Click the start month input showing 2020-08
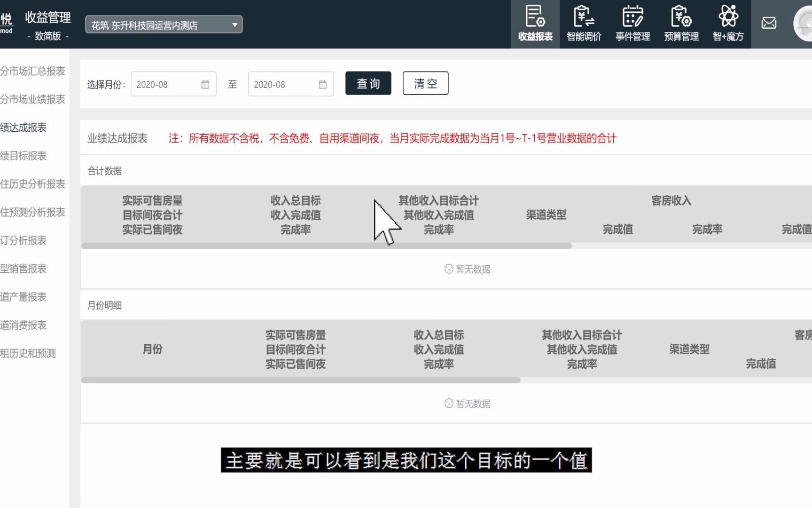Screen dimensions: 812x508 tap(173, 84)
